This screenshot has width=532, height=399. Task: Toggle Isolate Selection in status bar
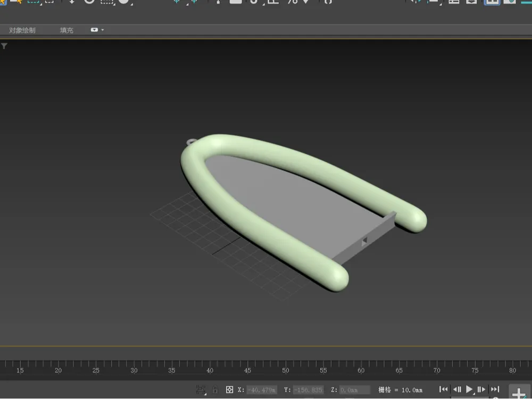pos(201,390)
